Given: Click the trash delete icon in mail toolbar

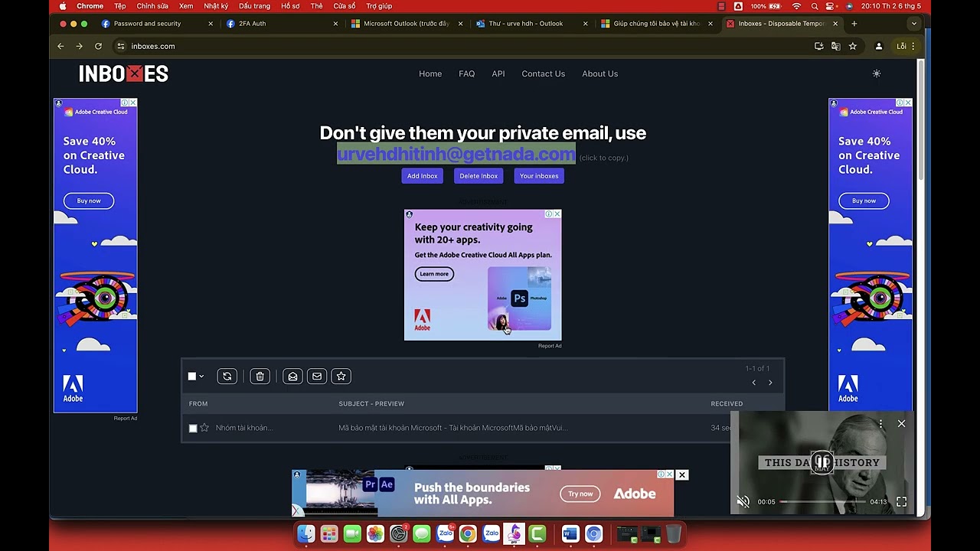Looking at the screenshot, I should pos(260,376).
